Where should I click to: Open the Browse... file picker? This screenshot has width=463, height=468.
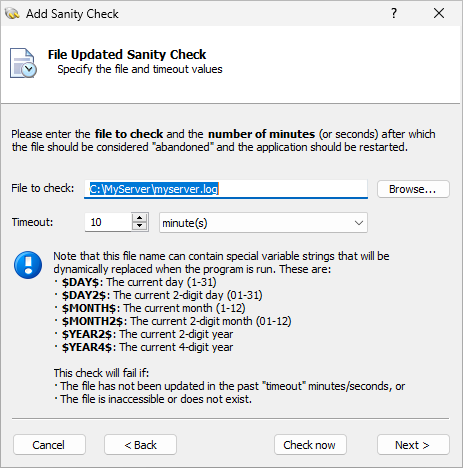pyautogui.click(x=413, y=189)
